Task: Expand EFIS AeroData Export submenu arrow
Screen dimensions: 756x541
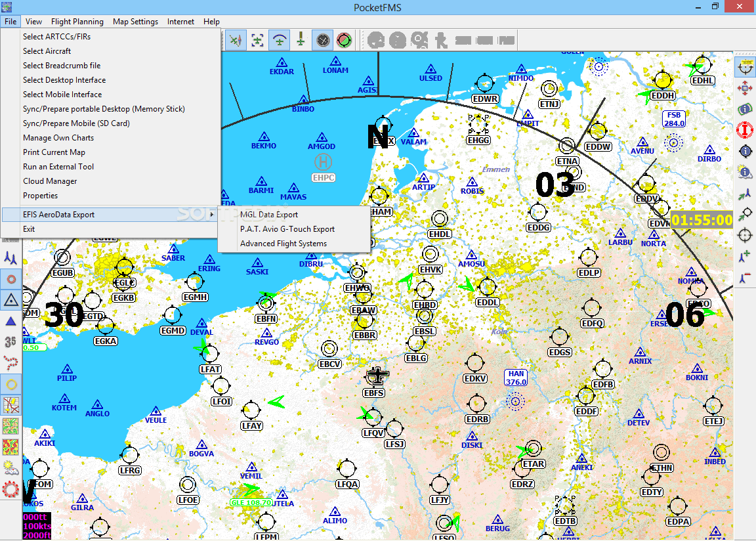Action: click(x=212, y=215)
